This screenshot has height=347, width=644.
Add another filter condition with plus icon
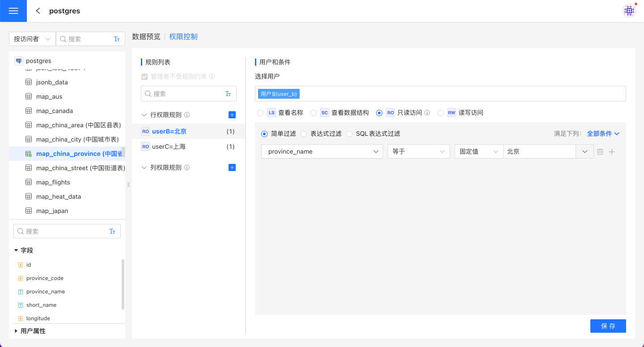click(612, 152)
